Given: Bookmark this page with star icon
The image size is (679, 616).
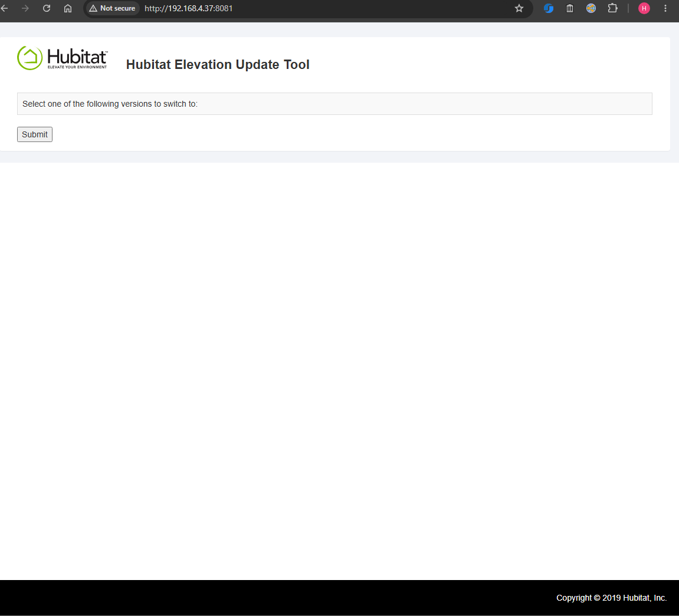Looking at the screenshot, I should [x=519, y=8].
